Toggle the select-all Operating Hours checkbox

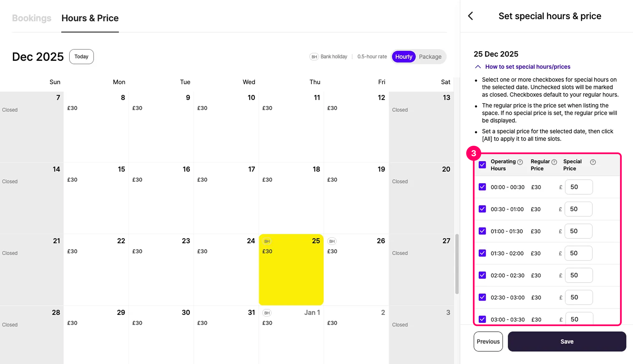point(482,165)
